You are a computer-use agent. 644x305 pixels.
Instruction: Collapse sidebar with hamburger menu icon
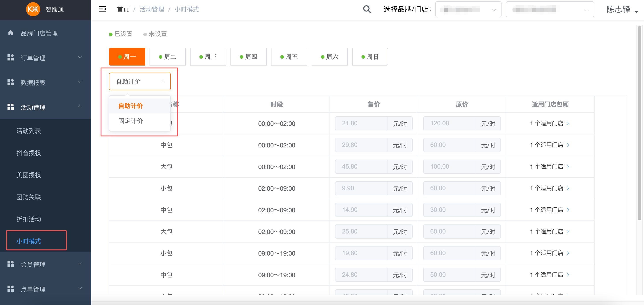[x=102, y=9]
